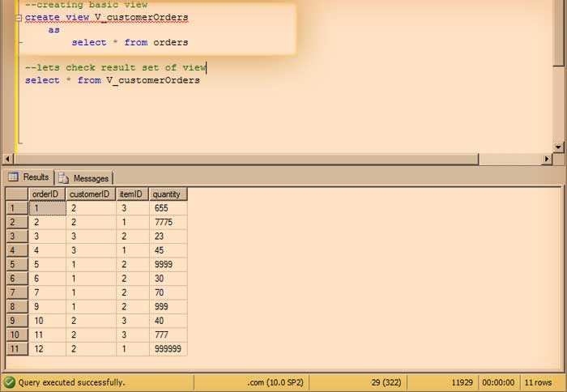Image resolution: width=567 pixels, height=392 pixels.
Task: Click the editor's horizontal scrollbar thumb
Action: click(x=246, y=159)
